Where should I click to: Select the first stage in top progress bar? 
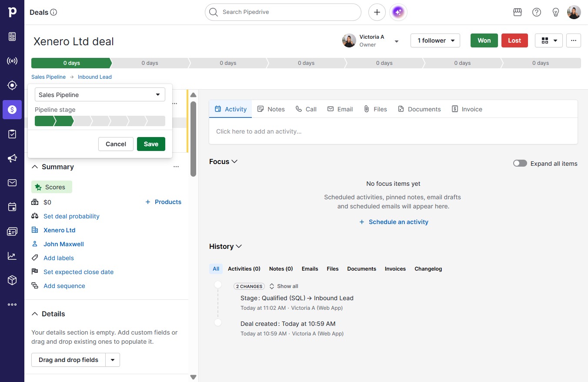pos(71,63)
